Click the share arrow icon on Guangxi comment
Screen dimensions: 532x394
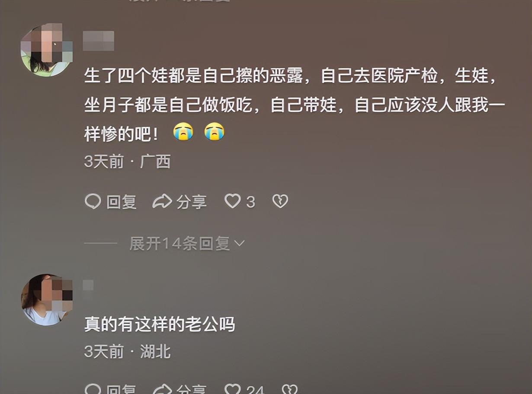pos(162,201)
